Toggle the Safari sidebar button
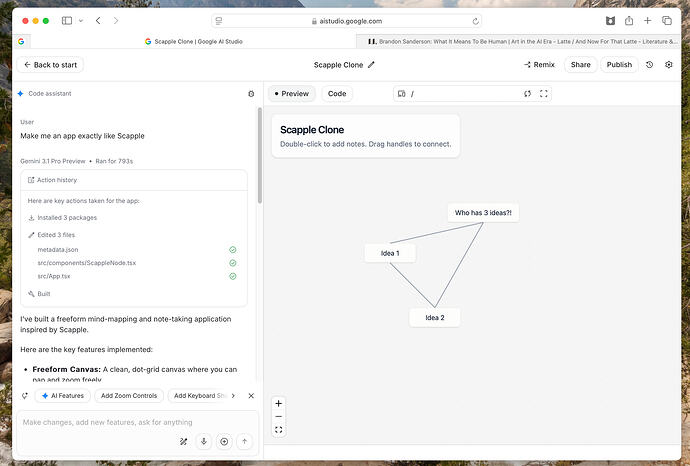Screen dimensions: 690x466 click(67, 21)
